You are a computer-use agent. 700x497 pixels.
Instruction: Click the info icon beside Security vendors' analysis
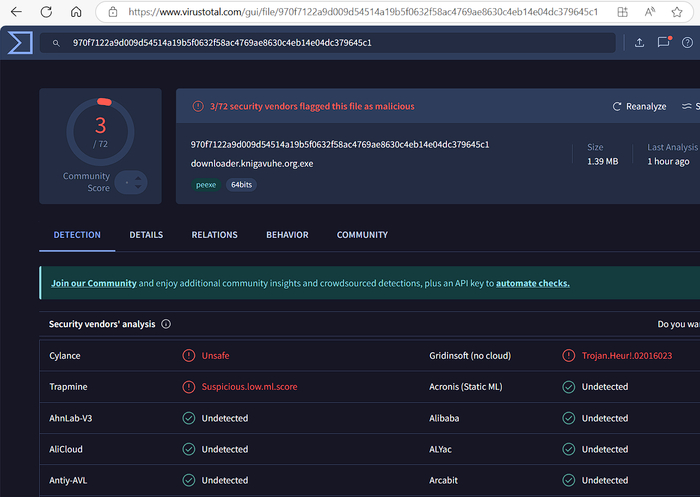(166, 324)
